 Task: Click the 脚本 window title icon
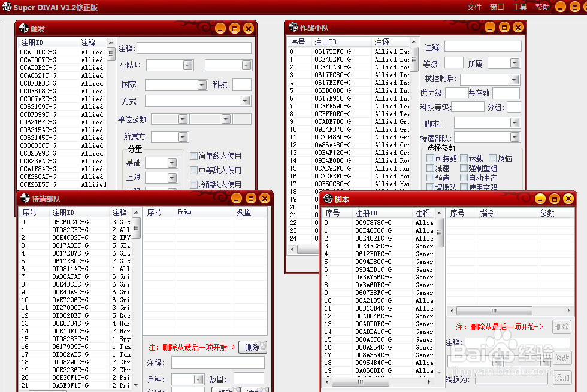[x=328, y=198]
